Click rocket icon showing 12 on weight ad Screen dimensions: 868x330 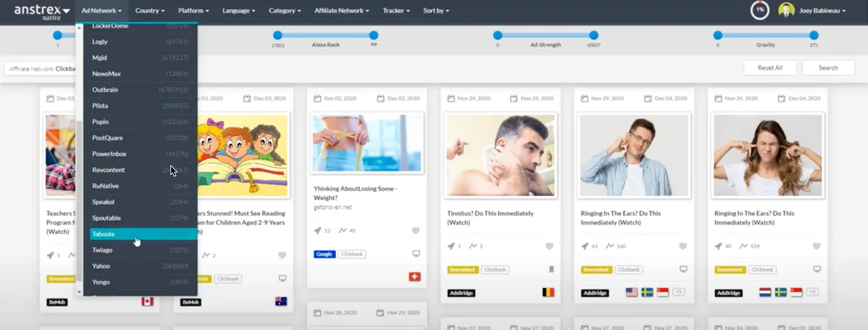point(317,231)
